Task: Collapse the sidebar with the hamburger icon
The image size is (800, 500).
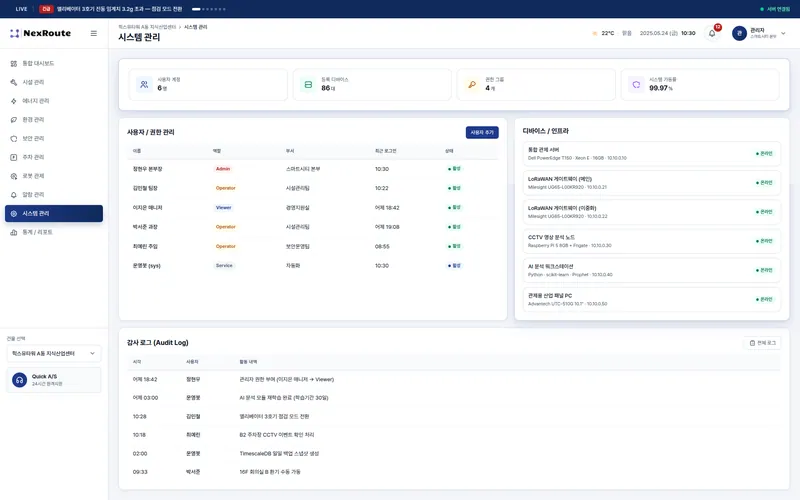Action: [x=94, y=33]
